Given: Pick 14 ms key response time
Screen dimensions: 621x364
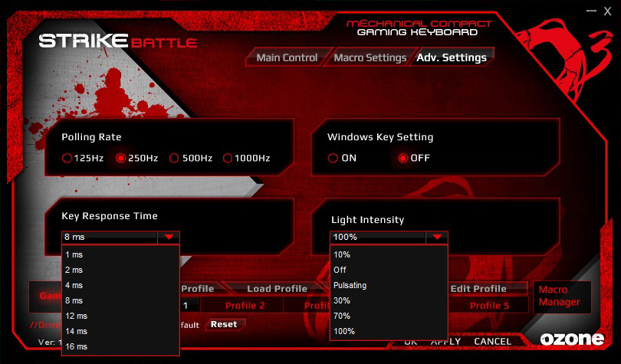Looking at the screenshot, I should tap(121, 331).
